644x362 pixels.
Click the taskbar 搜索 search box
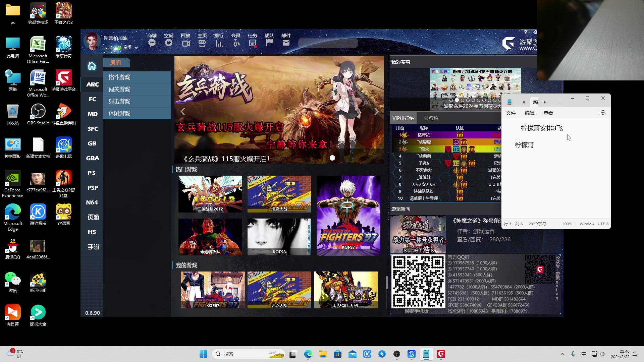pos(249,354)
